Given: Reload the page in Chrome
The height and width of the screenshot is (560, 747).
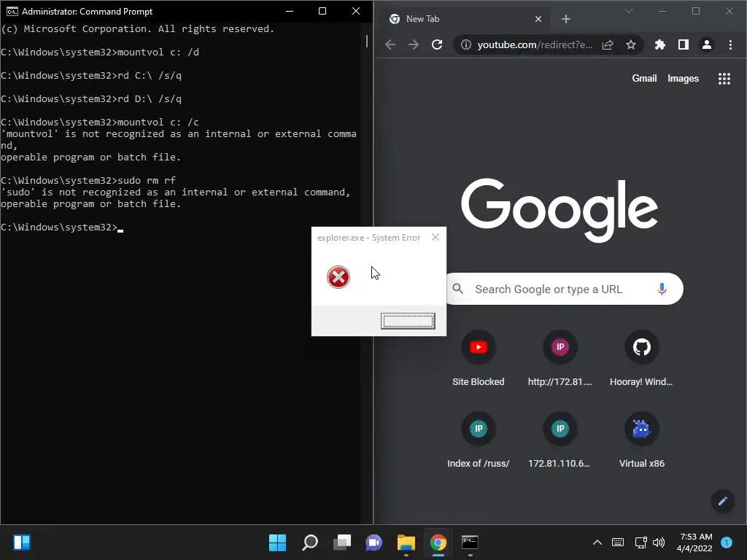Looking at the screenshot, I should coord(437,44).
